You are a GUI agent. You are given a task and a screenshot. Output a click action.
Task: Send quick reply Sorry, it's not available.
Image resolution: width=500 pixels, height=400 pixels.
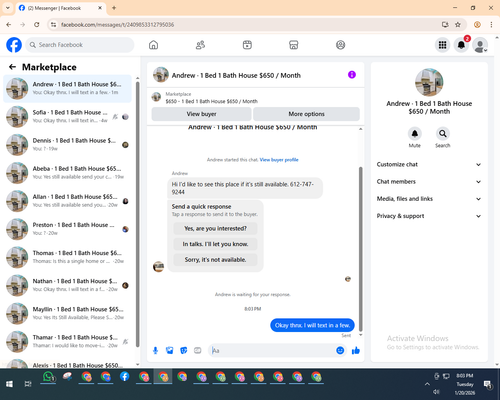pyautogui.click(x=215, y=260)
